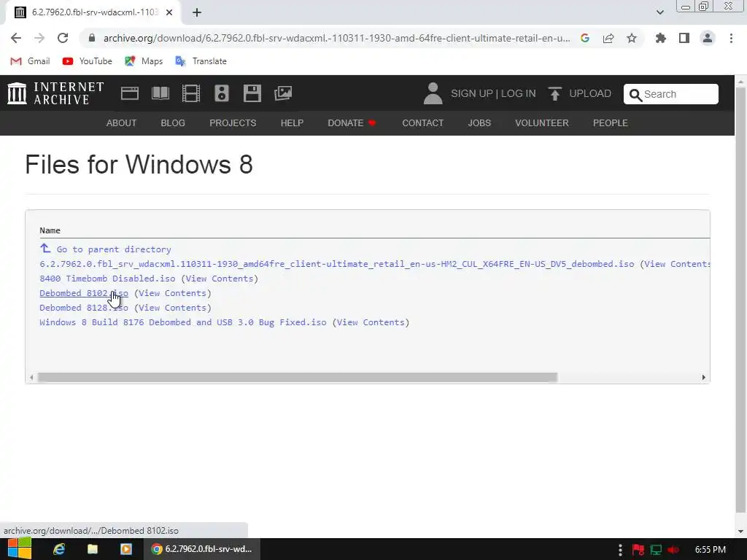747x560 pixels.
Task: Open the Gmail bookmark
Action: point(31,61)
